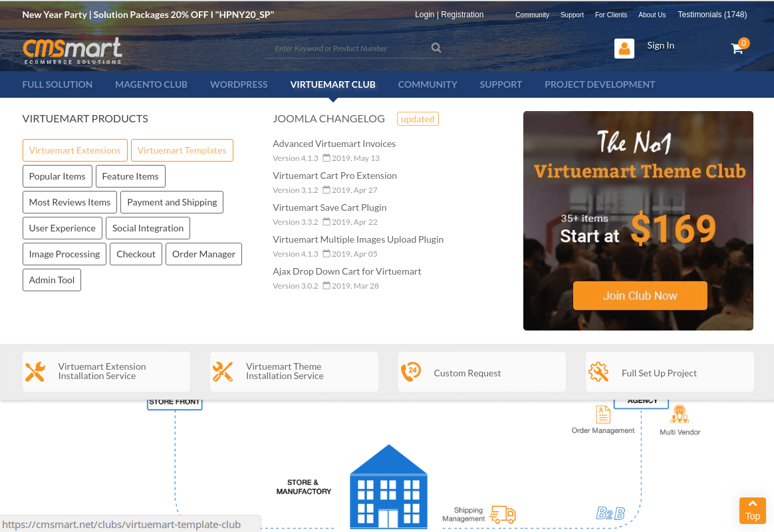Click the New Year Party promo text

point(148,15)
